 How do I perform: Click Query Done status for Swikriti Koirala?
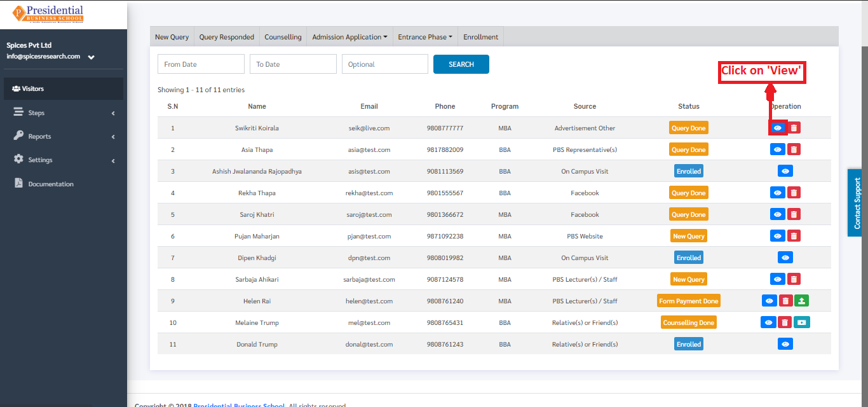click(x=688, y=128)
